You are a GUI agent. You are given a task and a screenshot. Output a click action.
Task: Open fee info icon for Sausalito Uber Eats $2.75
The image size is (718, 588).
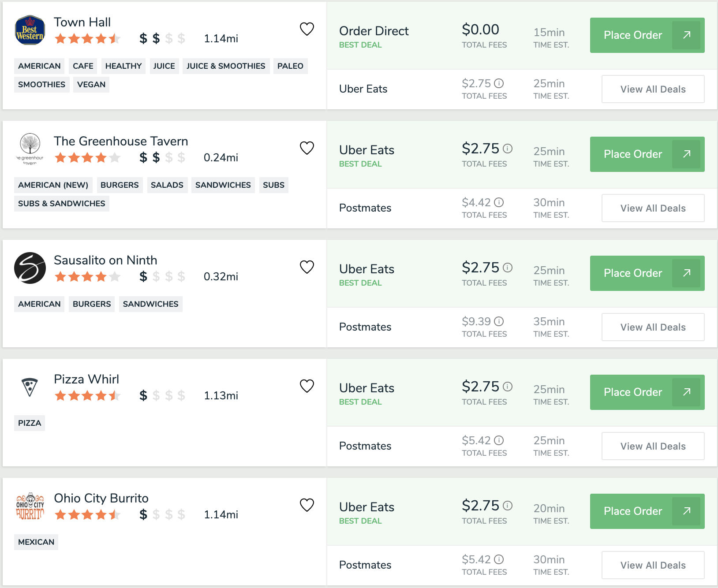pyautogui.click(x=508, y=268)
